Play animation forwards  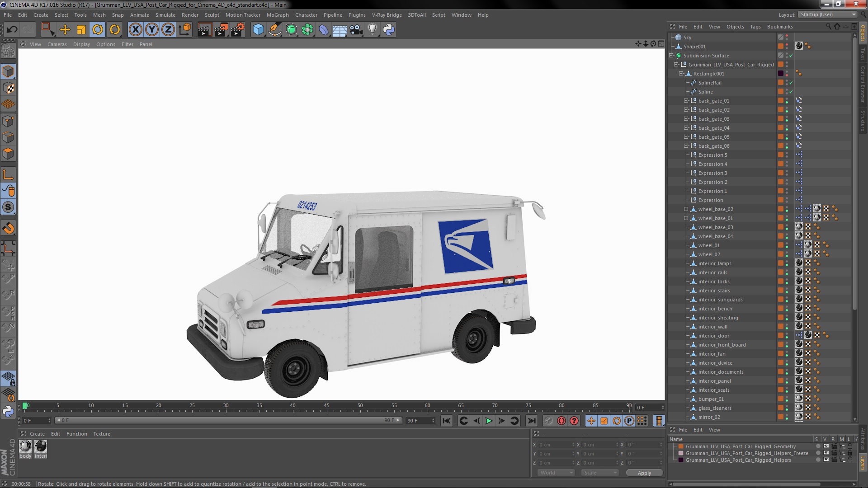(489, 421)
